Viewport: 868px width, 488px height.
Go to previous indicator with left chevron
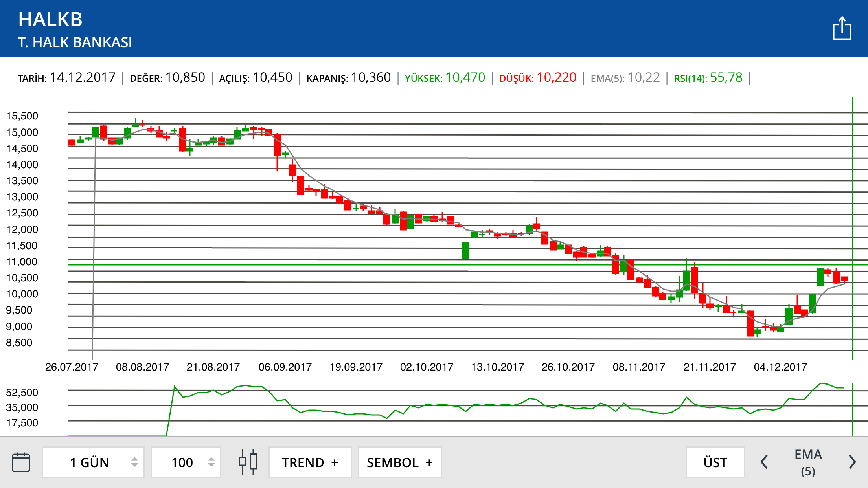[x=764, y=462]
